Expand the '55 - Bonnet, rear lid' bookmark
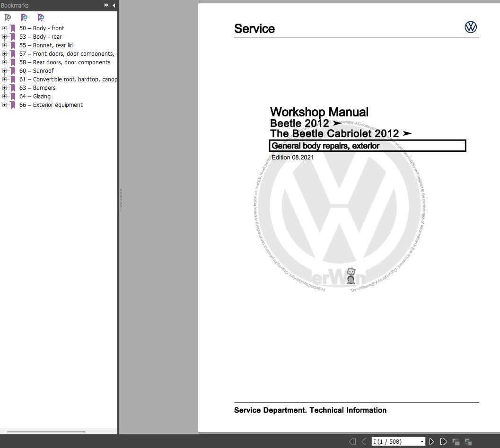500x448 pixels. click(x=4, y=45)
